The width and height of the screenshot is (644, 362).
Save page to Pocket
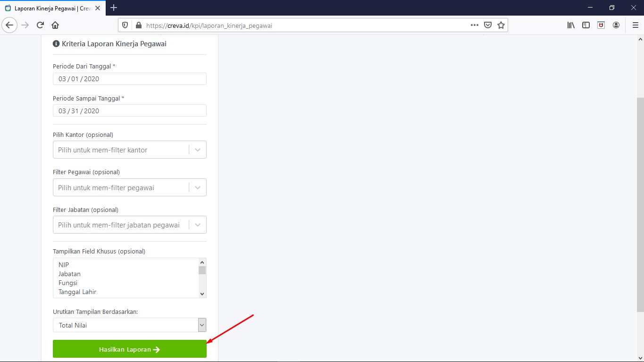click(488, 25)
